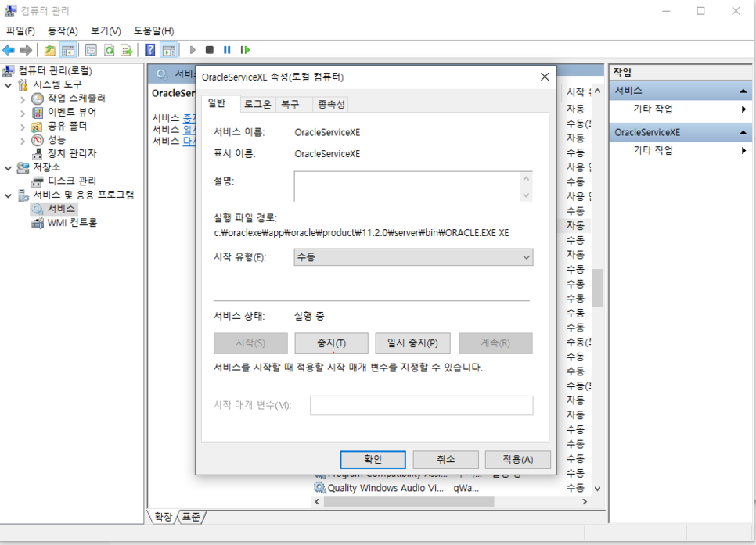
Task: Toggle the show/hide action pane icon
Action: [x=168, y=50]
